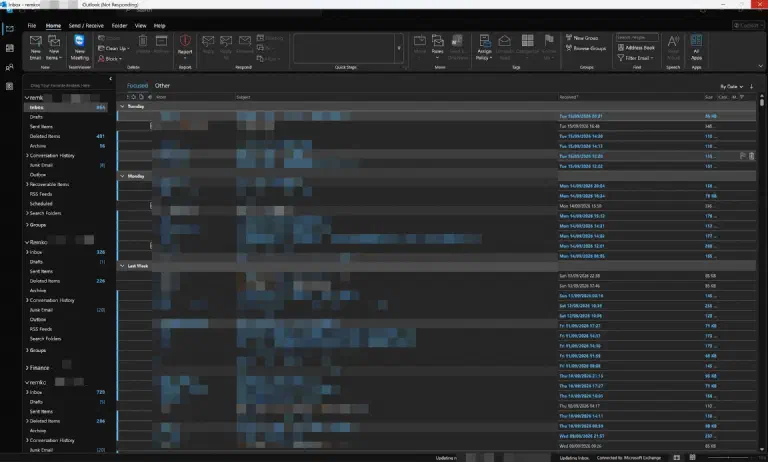Click New Group in Groups section
768x462 pixels.
[582, 38]
